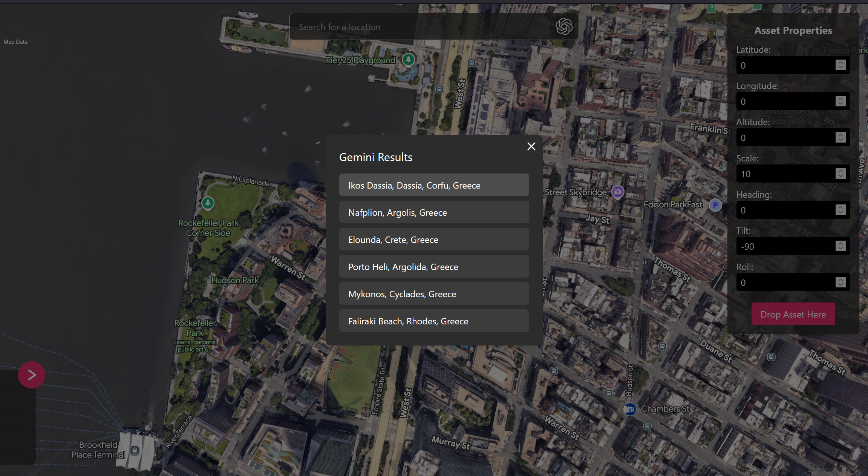Pick Faliraki Beach, Rhodes result
This screenshot has width=868, height=476.
pyautogui.click(x=434, y=321)
